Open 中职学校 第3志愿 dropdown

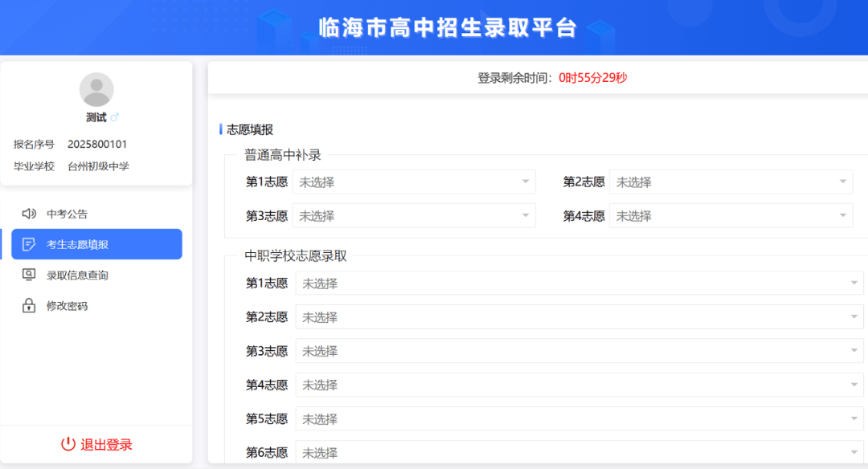[579, 351]
